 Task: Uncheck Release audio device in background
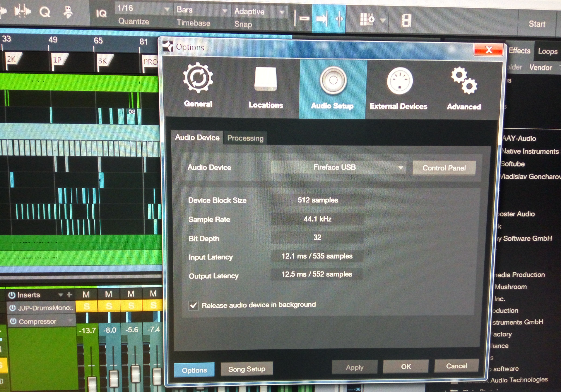pos(194,305)
